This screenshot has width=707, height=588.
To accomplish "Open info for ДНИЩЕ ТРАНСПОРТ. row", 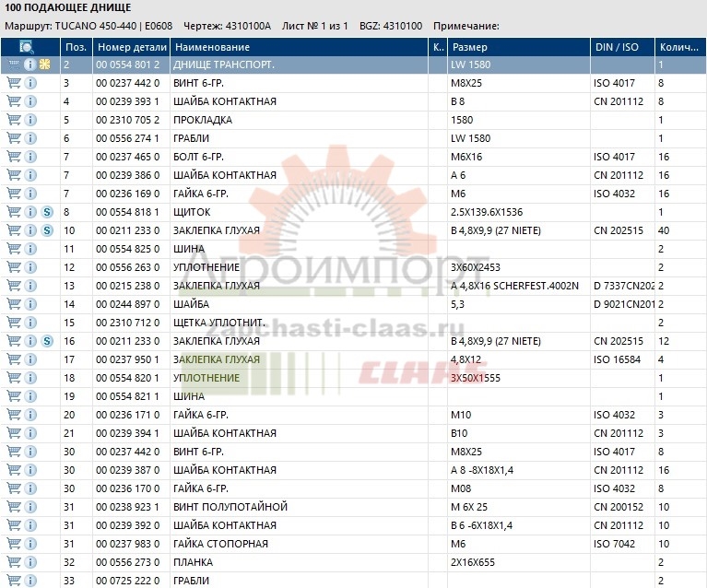I will [x=29, y=65].
